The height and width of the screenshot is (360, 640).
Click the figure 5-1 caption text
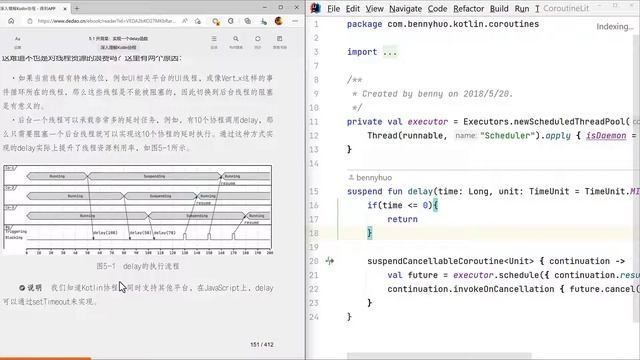click(138, 266)
